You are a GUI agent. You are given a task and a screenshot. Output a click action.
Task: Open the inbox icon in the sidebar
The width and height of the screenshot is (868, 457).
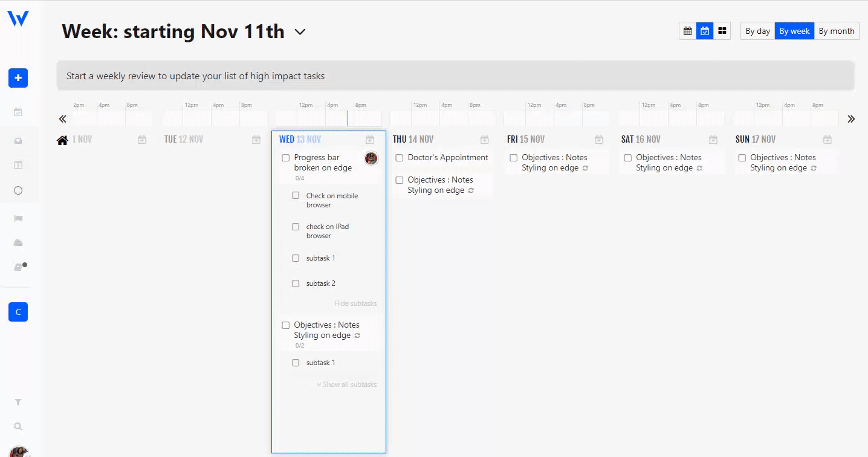click(x=18, y=140)
